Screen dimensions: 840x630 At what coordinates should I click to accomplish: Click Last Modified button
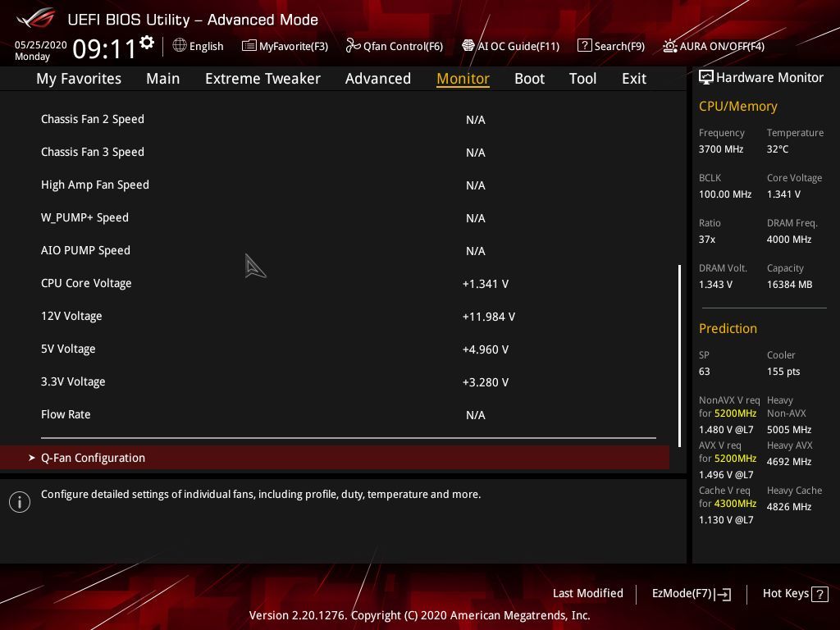click(587, 593)
